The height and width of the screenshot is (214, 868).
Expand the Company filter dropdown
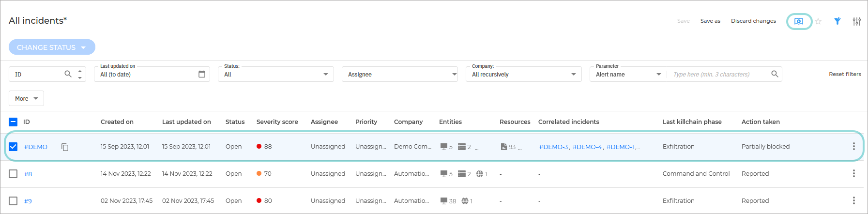[524, 74]
